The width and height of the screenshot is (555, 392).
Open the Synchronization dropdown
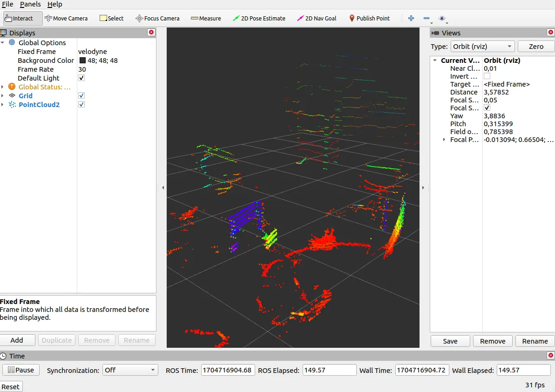pyautogui.click(x=130, y=370)
